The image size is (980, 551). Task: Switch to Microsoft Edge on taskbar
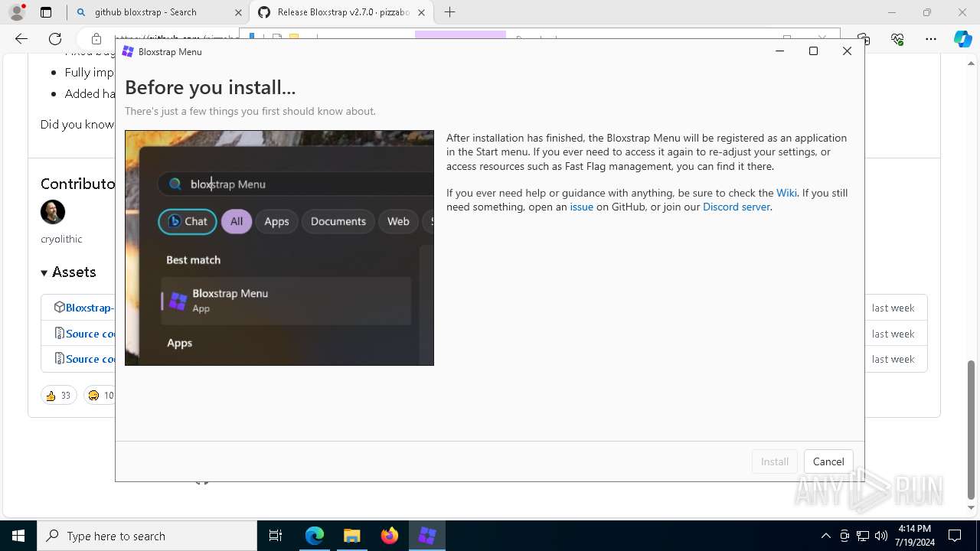point(315,536)
